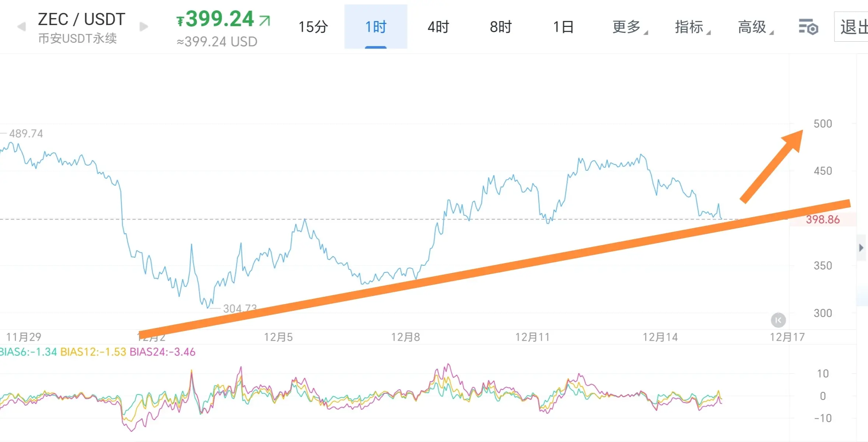
Task: Click the 398.86 current price label
Action: point(822,220)
